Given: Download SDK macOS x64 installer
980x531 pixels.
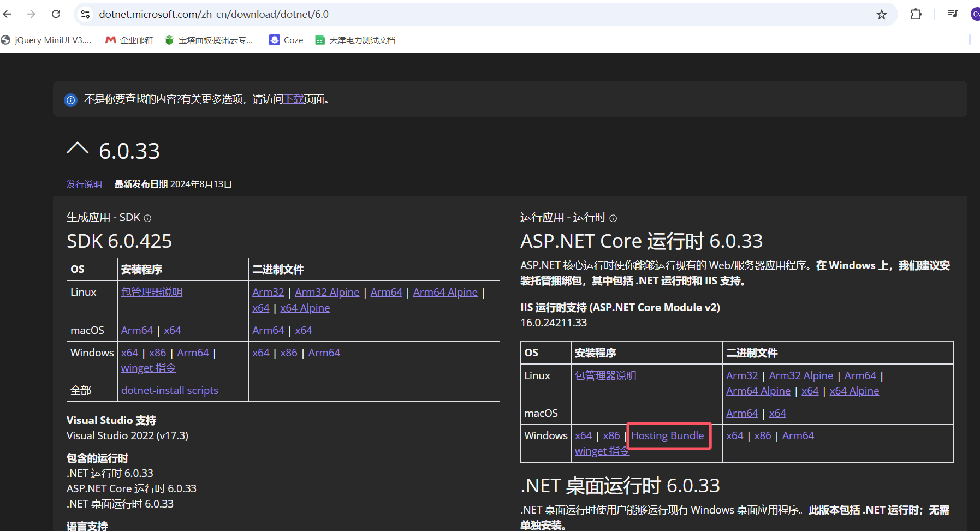Looking at the screenshot, I should [173, 330].
